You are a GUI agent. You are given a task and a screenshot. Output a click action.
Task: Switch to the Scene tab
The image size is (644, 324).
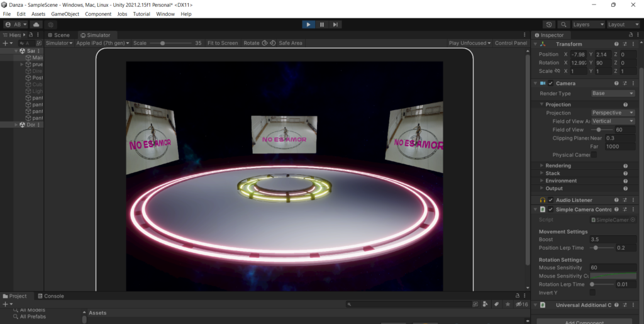(x=58, y=35)
